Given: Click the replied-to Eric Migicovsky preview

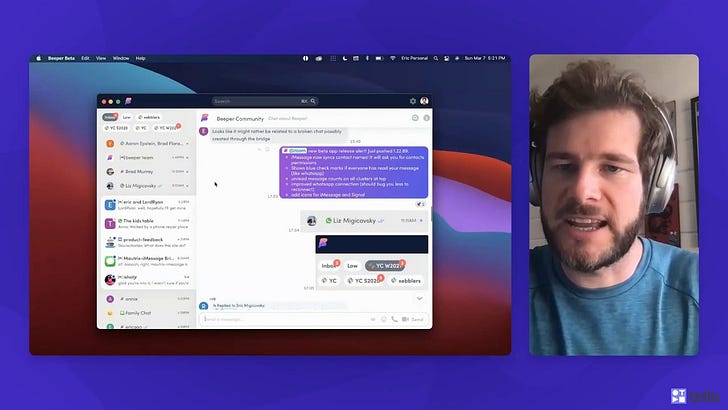Looking at the screenshot, I should point(239,306).
